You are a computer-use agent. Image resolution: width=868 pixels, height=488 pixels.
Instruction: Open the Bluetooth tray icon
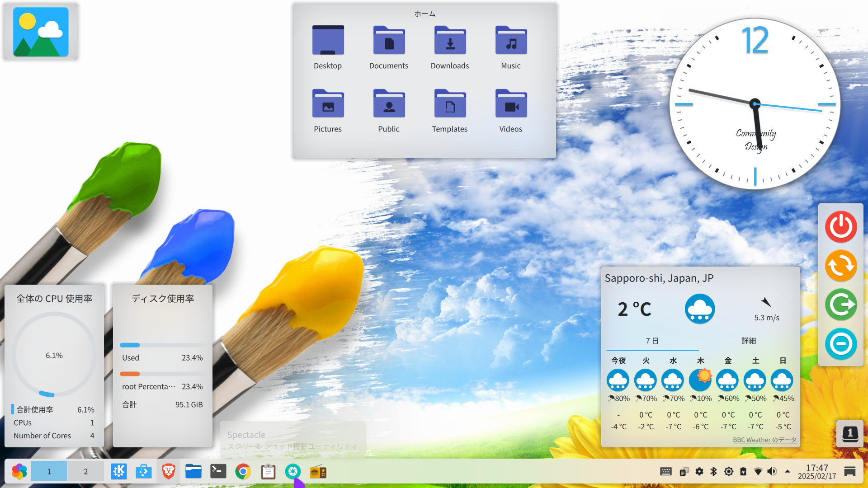pyautogui.click(x=714, y=472)
